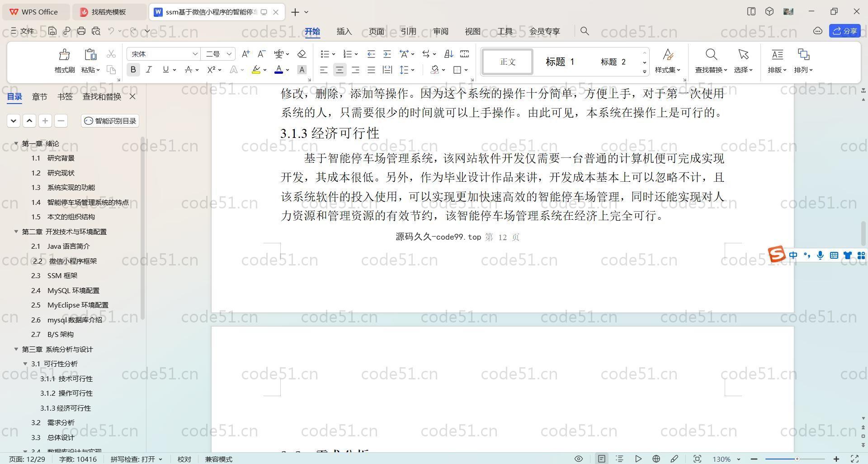
Task: Clear formatting with the eraser icon
Action: click(302, 54)
